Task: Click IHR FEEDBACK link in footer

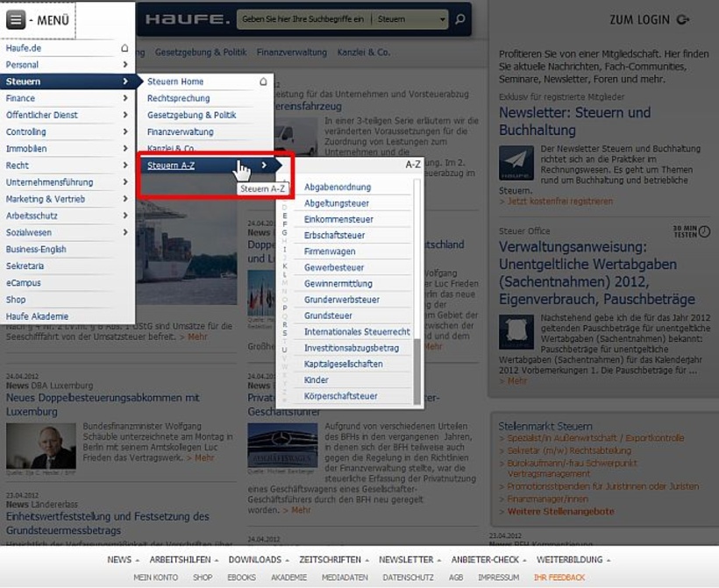Action: click(x=559, y=577)
